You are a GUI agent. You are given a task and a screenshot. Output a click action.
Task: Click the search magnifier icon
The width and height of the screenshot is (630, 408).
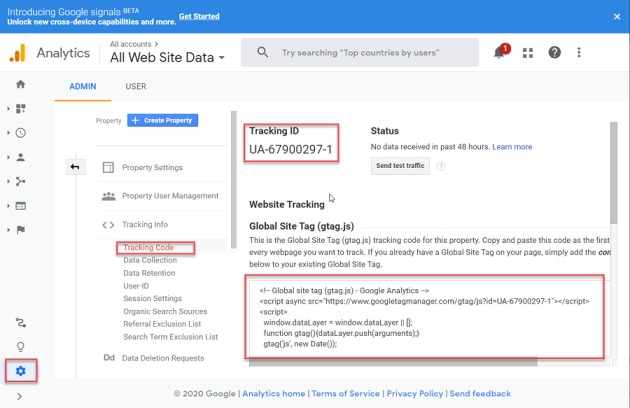262,52
